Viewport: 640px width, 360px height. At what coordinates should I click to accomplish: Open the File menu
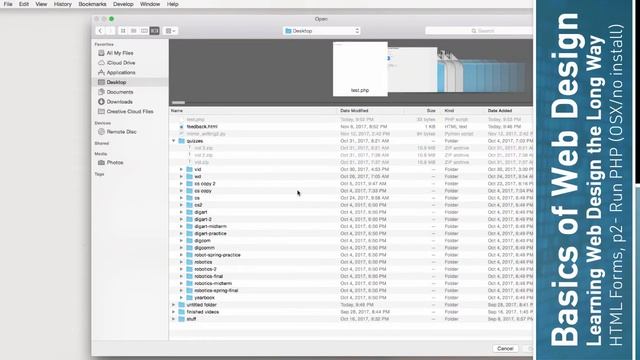(8, 4)
